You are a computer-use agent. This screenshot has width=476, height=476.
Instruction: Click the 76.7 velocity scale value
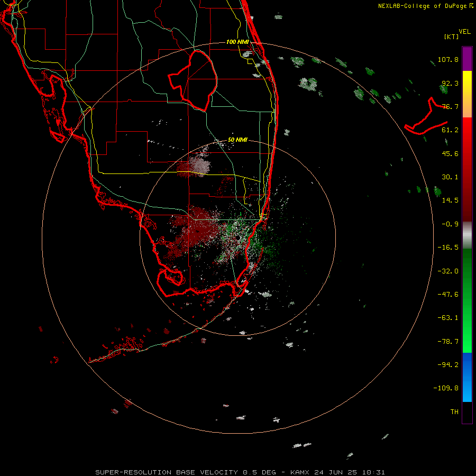[450, 106]
